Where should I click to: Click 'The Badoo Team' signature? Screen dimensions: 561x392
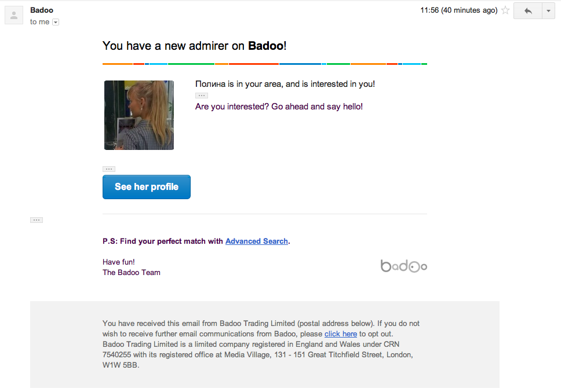point(132,272)
